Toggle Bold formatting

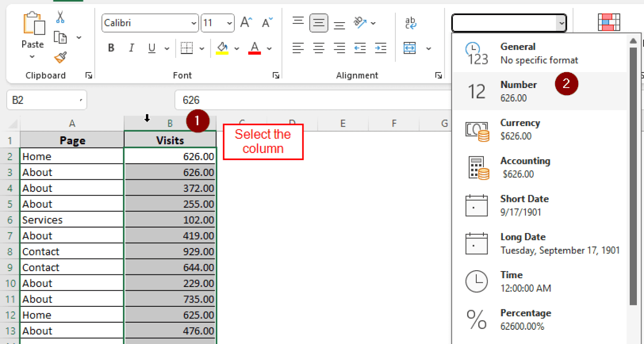111,48
